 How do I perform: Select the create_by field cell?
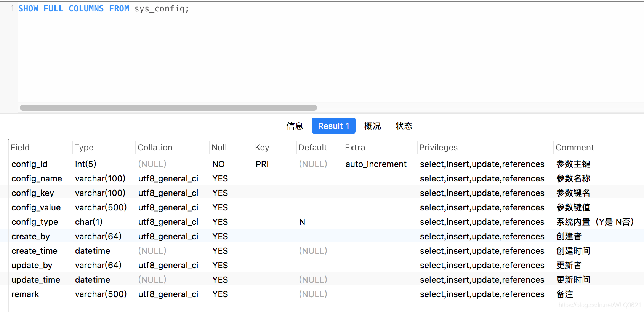pos(30,236)
